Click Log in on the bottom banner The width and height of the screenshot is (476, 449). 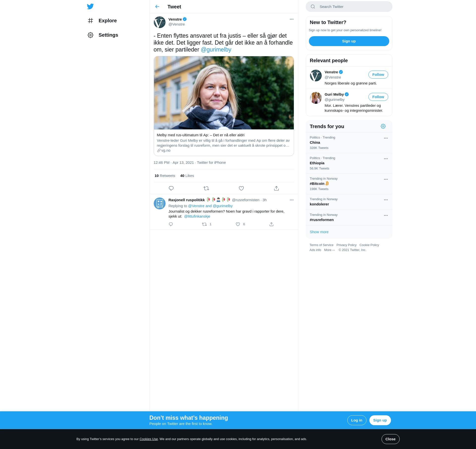357,420
